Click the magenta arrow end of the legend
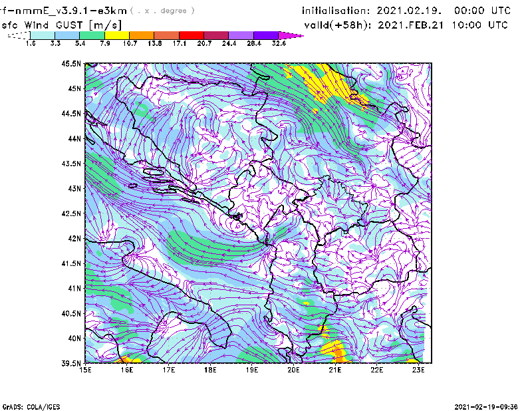The height and width of the screenshot is (411, 532). (x=291, y=35)
